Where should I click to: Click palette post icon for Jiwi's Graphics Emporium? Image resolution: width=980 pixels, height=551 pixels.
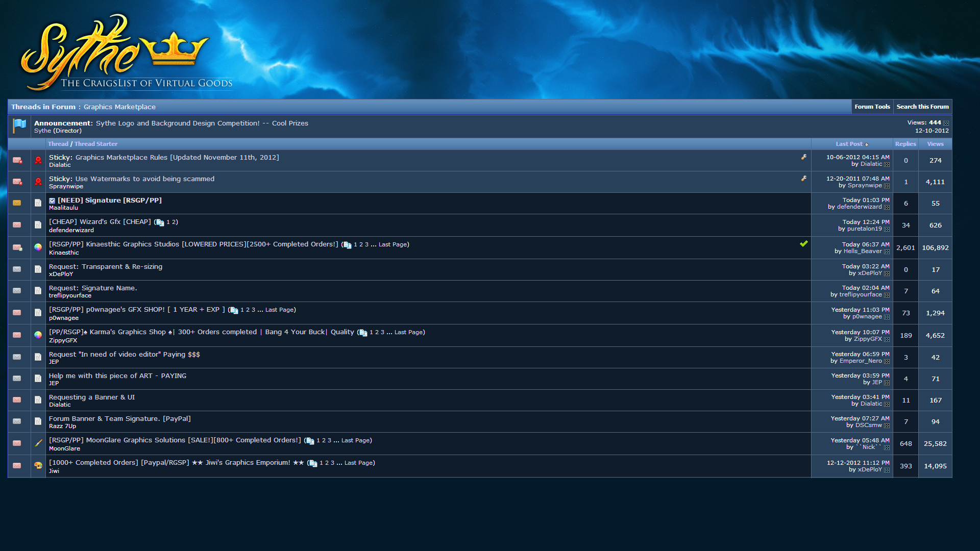(x=38, y=465)
